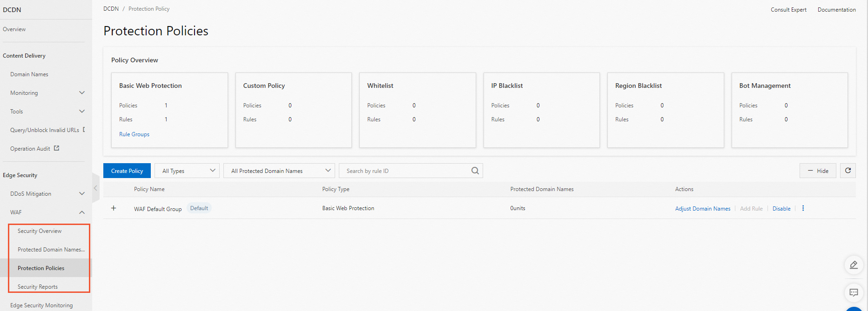This screenshot has width=868, height=311.
Task: Click Adjust Domain Names link
Action: tap(703, 209)
